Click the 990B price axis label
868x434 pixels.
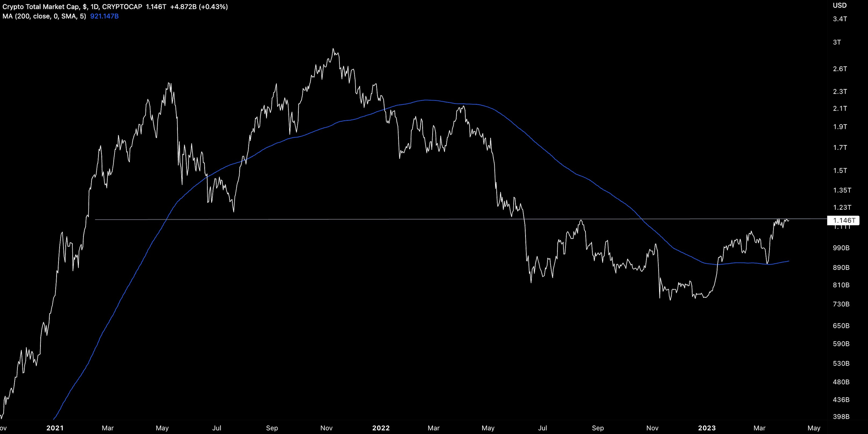[841, 248]
